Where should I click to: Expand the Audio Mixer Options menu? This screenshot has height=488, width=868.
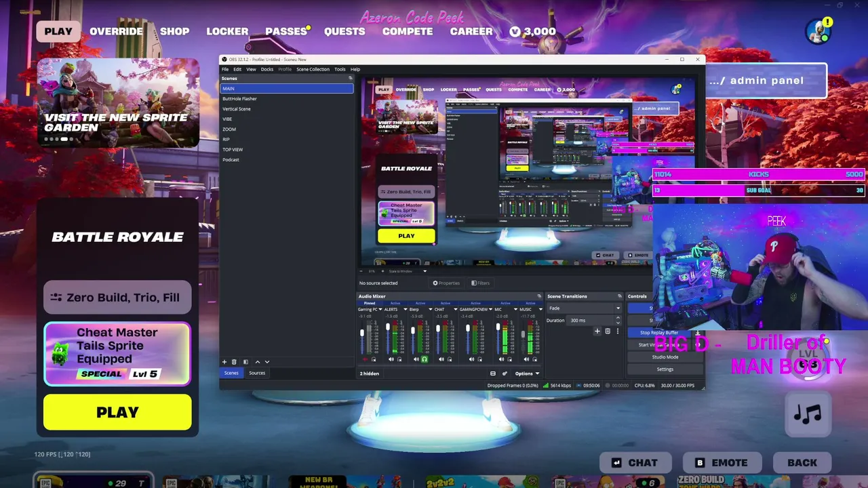pyautogui.click(x=527, y=373)
